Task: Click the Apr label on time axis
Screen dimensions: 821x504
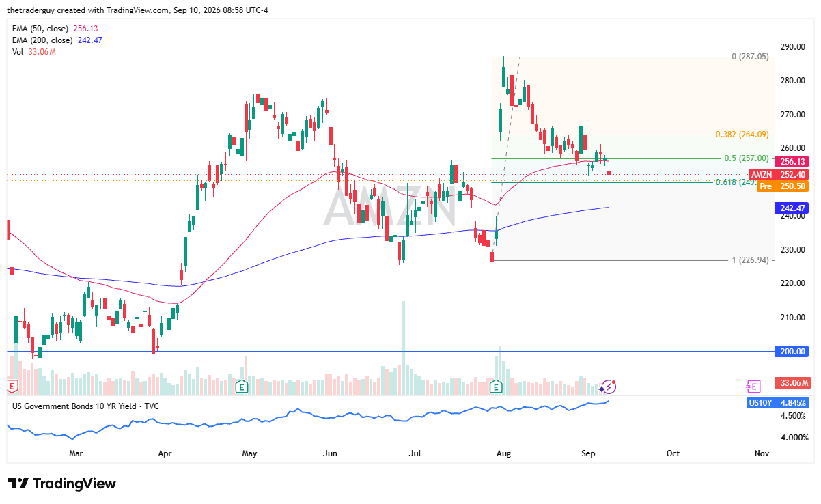Action: pyautogui.click(x=165, y=453)
